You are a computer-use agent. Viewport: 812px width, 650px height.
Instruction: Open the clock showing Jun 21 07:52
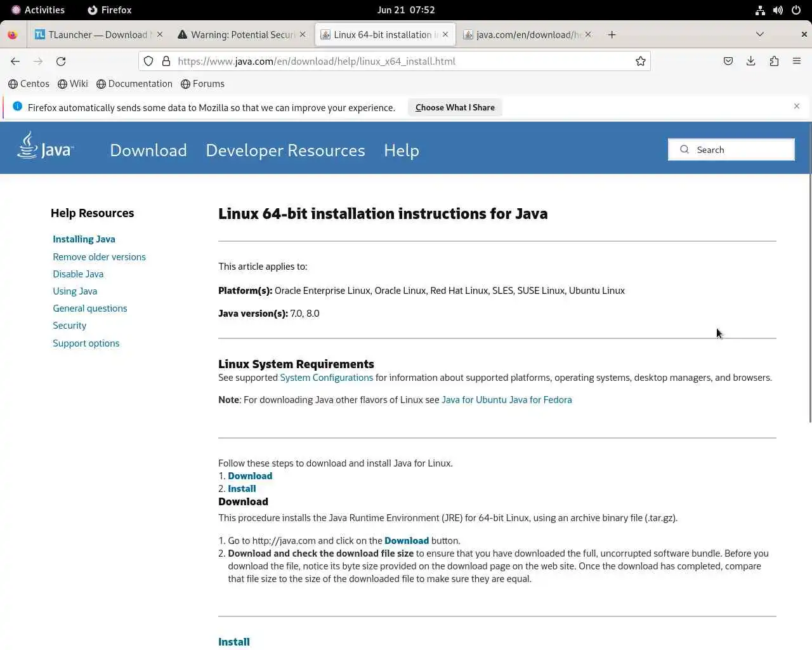point(406,10)
